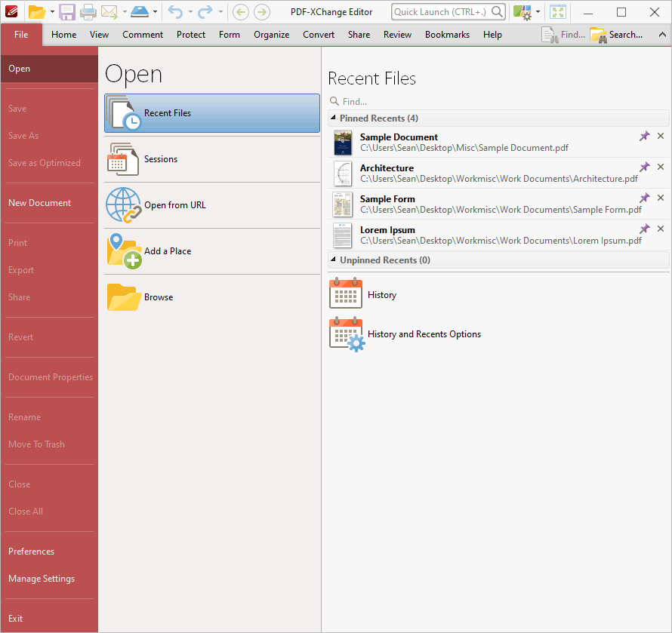Click the Save floppy disk icon
The image size is (672, 633).
67,12
